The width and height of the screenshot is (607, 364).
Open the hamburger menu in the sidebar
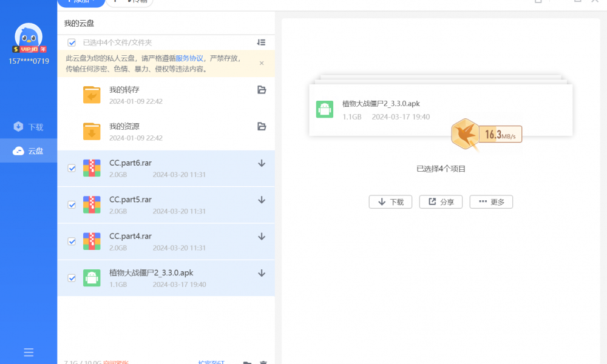click(x=29, y=352)
